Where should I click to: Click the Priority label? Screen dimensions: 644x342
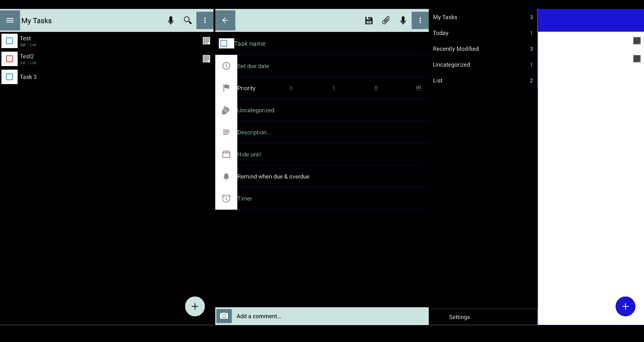(246, 88)
